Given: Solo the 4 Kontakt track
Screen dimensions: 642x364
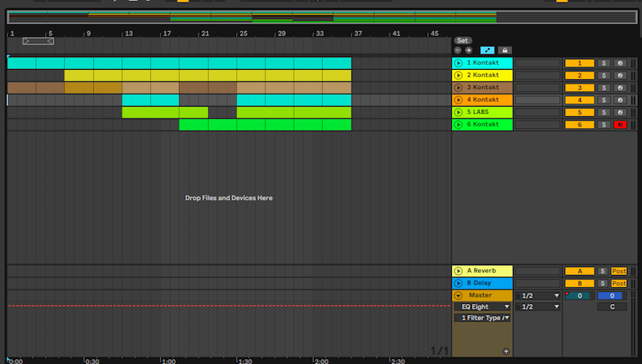Looking at the screenshot, I should point(603,99).
